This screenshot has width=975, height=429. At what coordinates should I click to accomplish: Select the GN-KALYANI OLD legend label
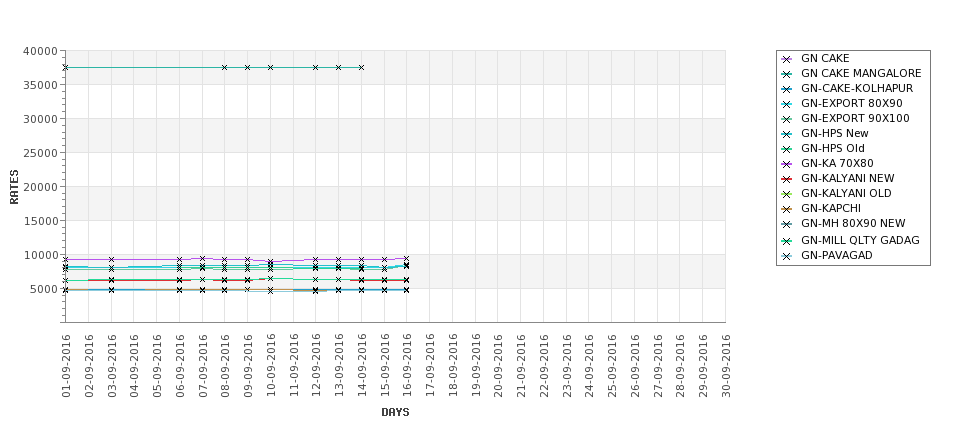point(846,194)
